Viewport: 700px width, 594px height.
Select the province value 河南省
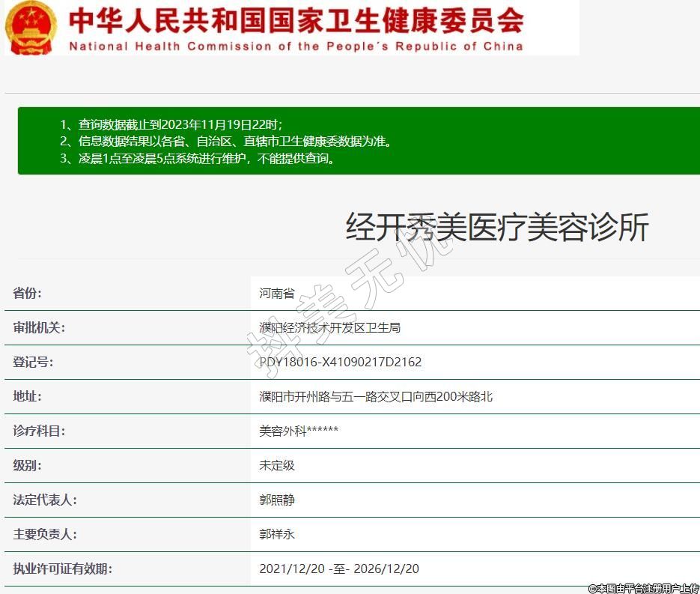(277, 294)
